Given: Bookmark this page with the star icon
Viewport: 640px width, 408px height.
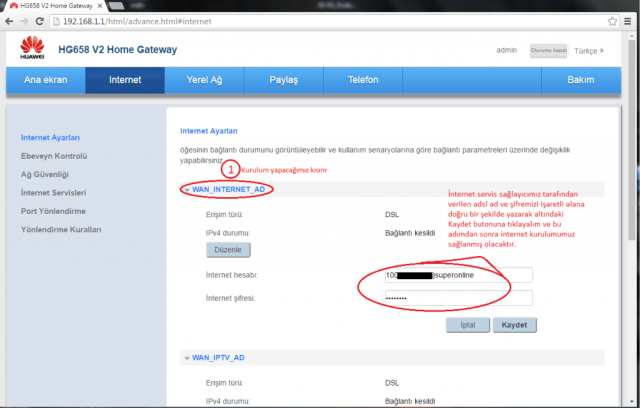Looking at the screenshot, I should coord(611,20).
